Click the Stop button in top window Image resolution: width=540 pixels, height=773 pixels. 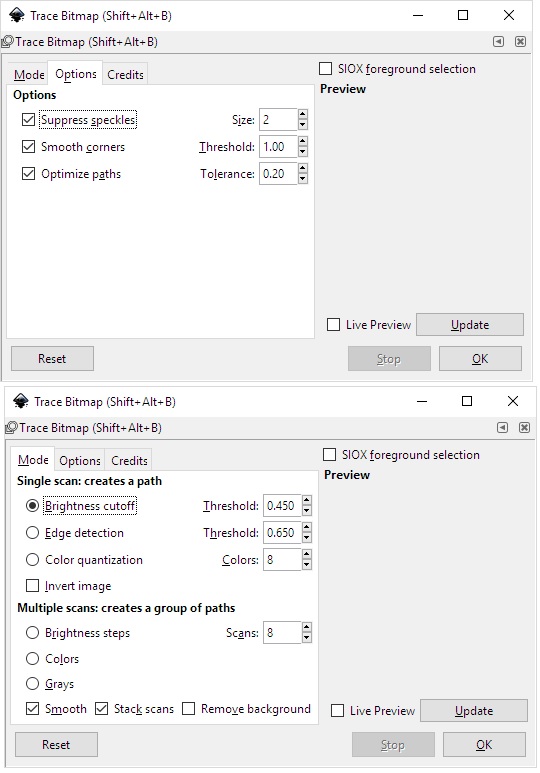point(389,358)
